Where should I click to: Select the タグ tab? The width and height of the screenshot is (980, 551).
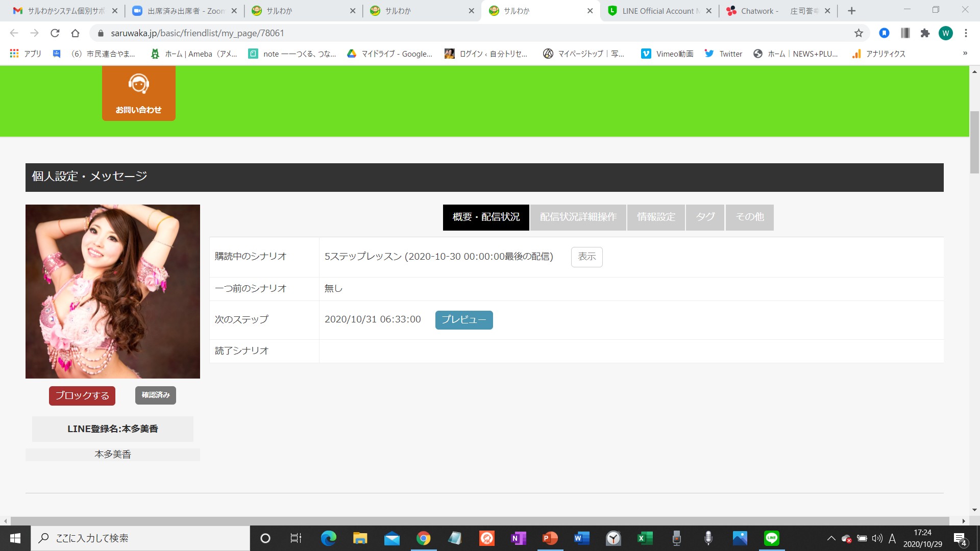point(705,217)
